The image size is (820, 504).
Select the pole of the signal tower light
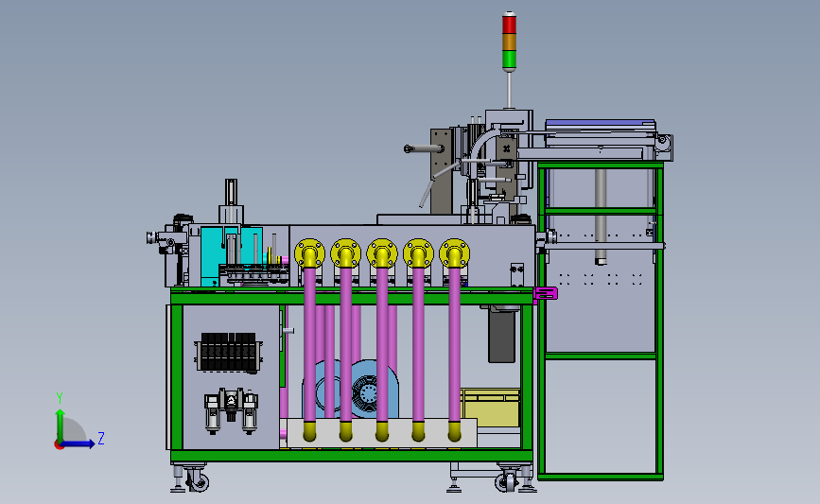pos(509,90)
